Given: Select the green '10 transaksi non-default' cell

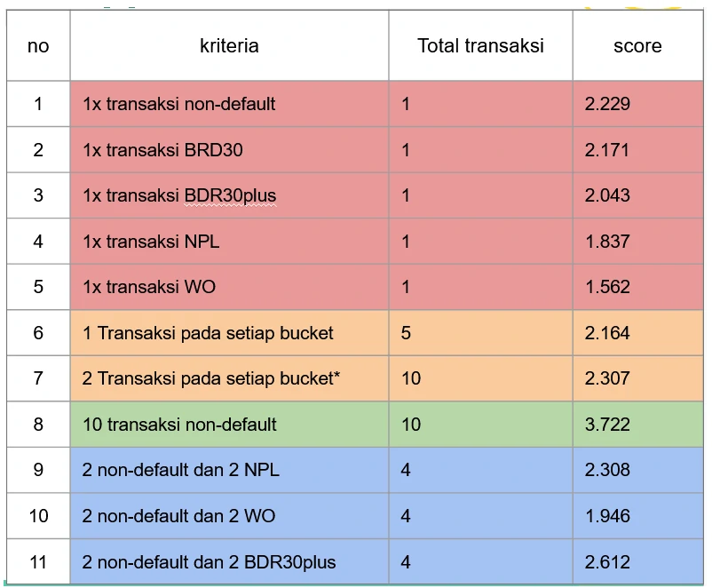Looking at the screenshot, I should tap(179, 425).
